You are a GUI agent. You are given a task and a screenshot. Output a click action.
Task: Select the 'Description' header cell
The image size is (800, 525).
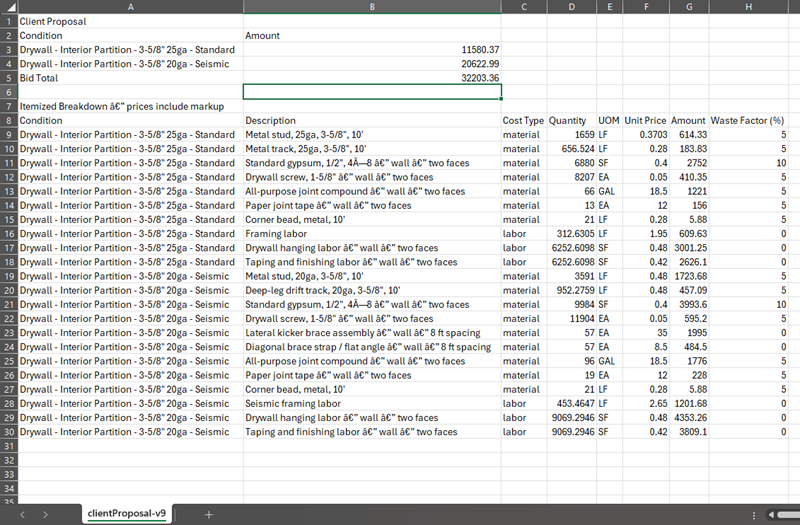pos(372,120)
